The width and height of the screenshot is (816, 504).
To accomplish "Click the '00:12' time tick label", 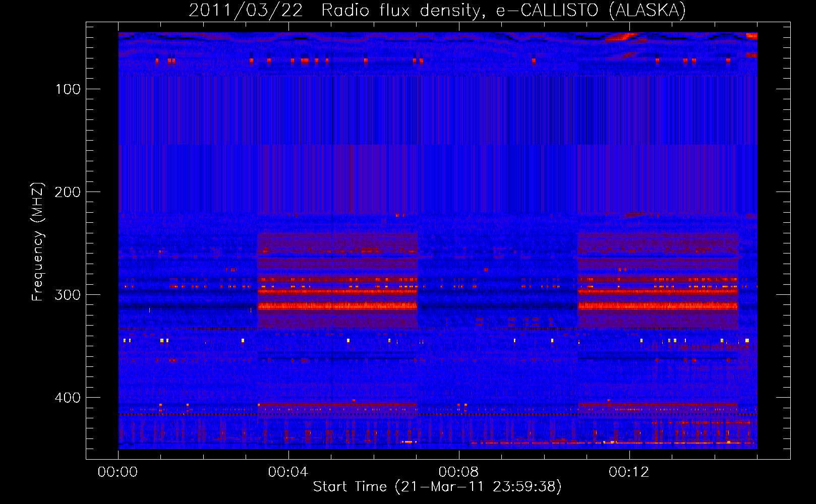I will pyautogui.click(x=629, y=472).
